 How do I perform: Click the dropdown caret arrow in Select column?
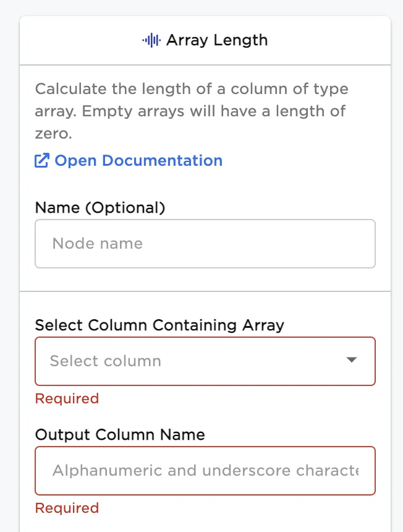pos(352,360)
